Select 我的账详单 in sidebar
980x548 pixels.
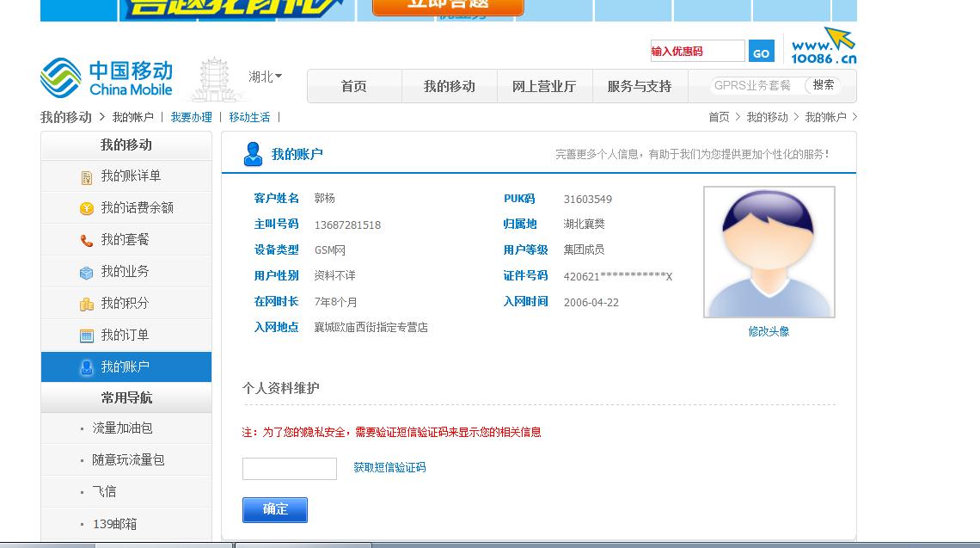click(126, 176)
